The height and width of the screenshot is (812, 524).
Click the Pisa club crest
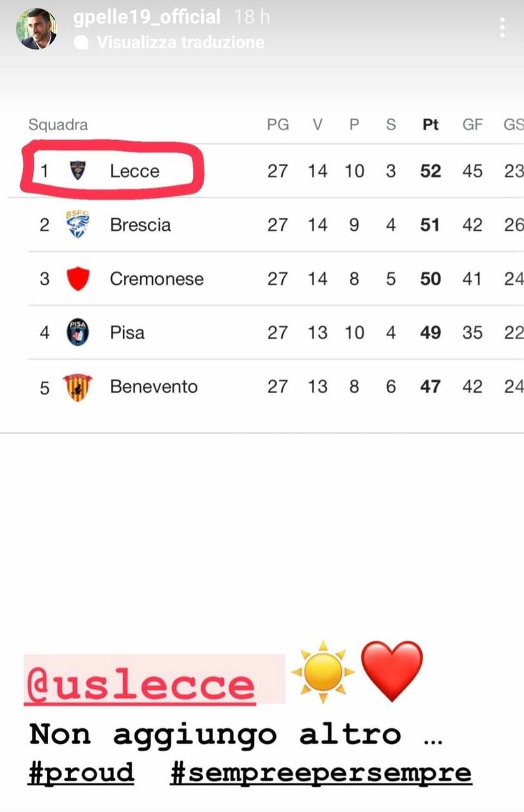point(77,332)
